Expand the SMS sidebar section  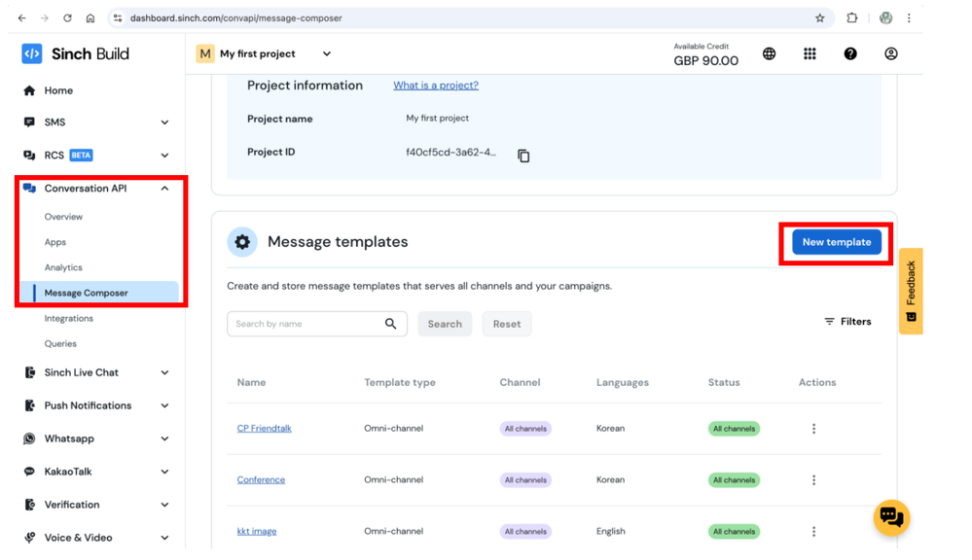[164, 122]
